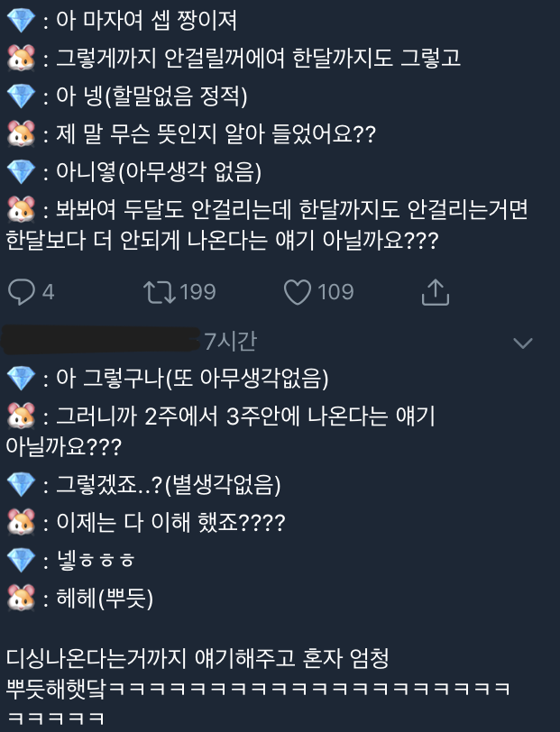Screen dimensions: 560x732
Task: Tap the reply speech bubble icon
Action: click(21, 292)
